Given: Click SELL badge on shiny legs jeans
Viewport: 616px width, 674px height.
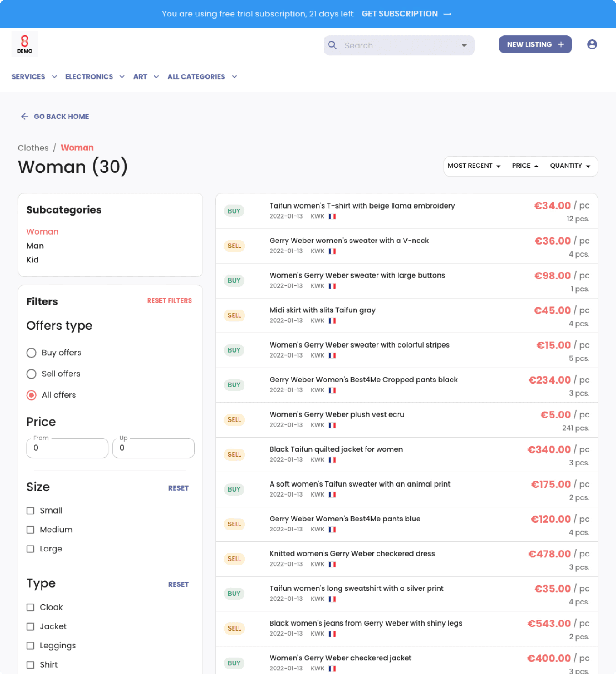Looking at the screenshot, I should pyautogui.click(x=234, y=628).
